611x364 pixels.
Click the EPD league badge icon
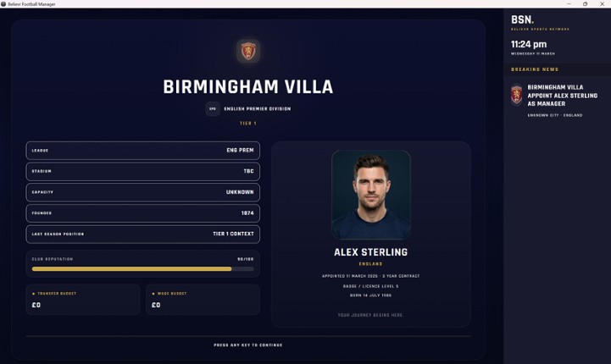coord(212,108)
